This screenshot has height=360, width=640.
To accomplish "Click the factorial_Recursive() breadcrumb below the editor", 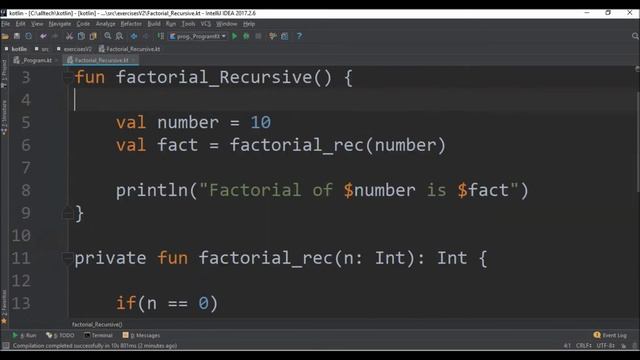I will coord(97,324).
